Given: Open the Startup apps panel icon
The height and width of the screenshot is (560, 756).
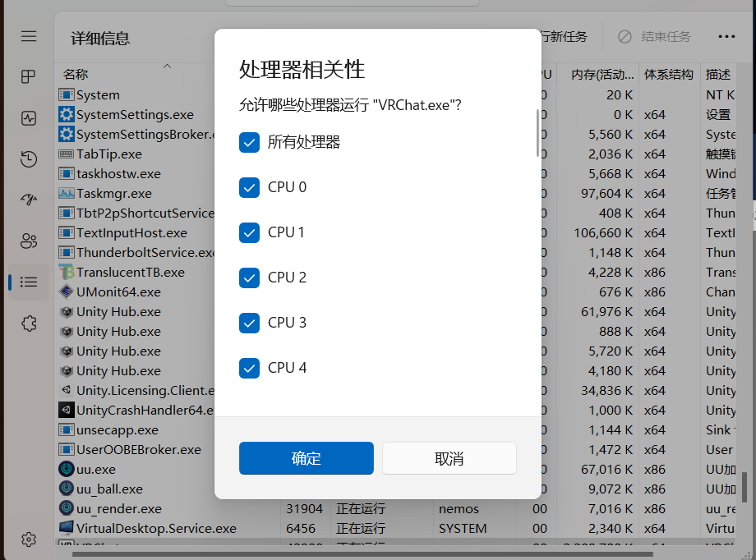Looking at the screenshot, I should pos(29,200).
